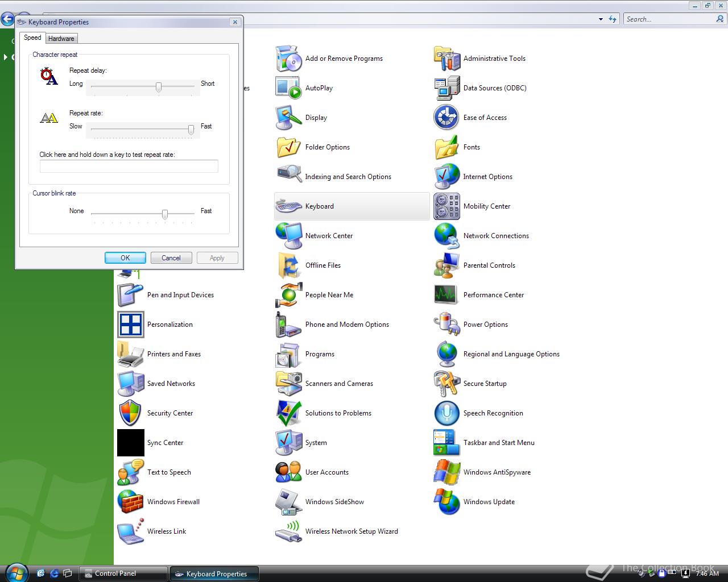Open the Text to Speech icon
Image resolution: width=728 pixels, height=582 pixels.
click(130, 472)
